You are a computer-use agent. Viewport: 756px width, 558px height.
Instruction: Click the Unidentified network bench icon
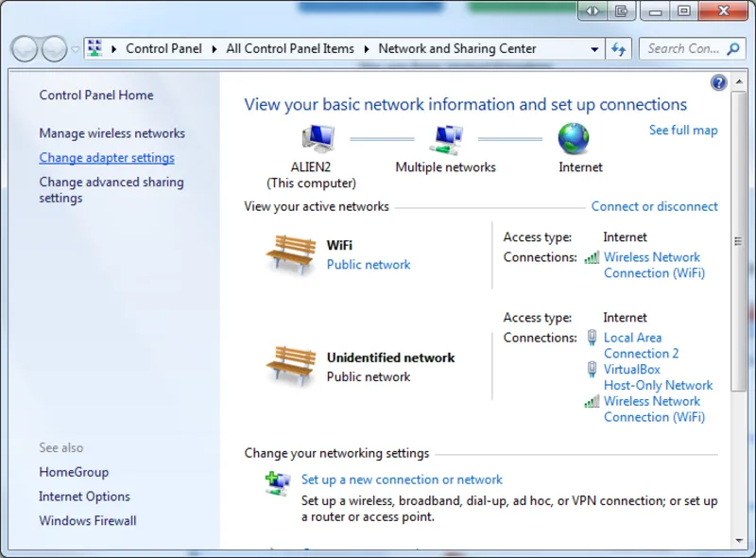291,366
